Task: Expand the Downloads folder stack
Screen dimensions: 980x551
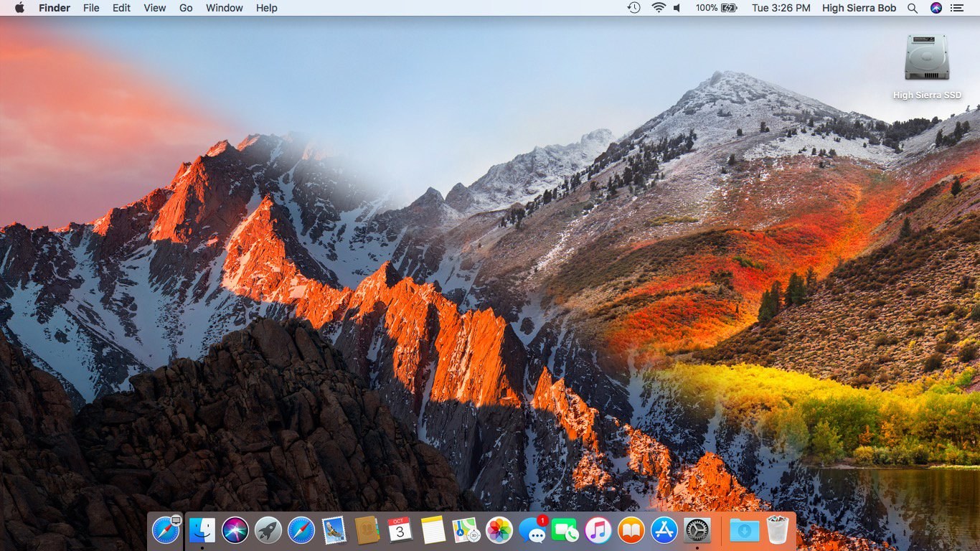Action: coord(744,531)
